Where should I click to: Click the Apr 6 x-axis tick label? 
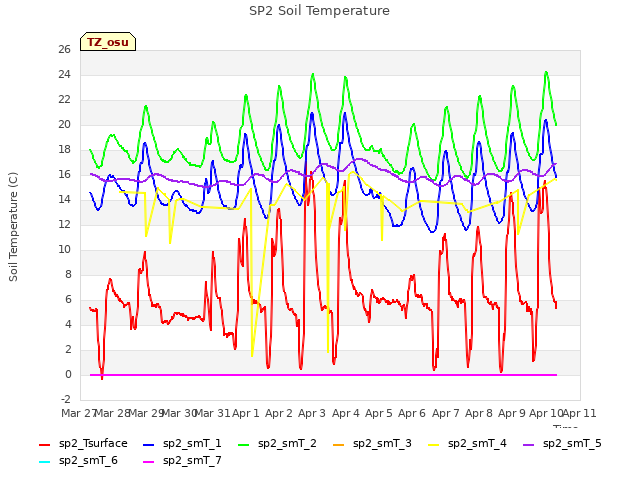tap(412, 413)
